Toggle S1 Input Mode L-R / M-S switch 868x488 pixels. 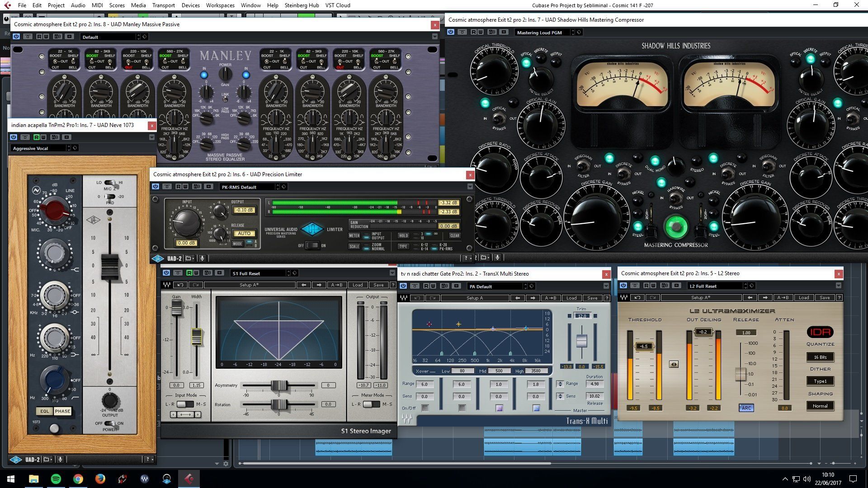point(185,404)
